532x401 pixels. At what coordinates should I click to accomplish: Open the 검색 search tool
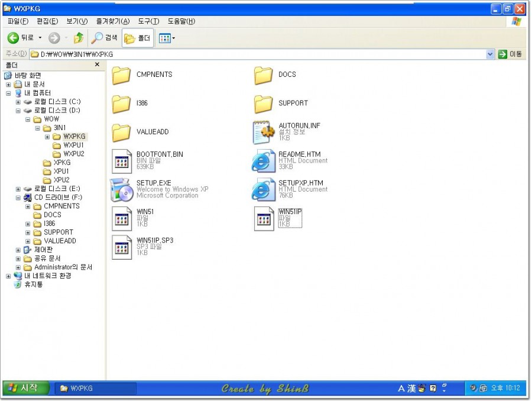104,38
